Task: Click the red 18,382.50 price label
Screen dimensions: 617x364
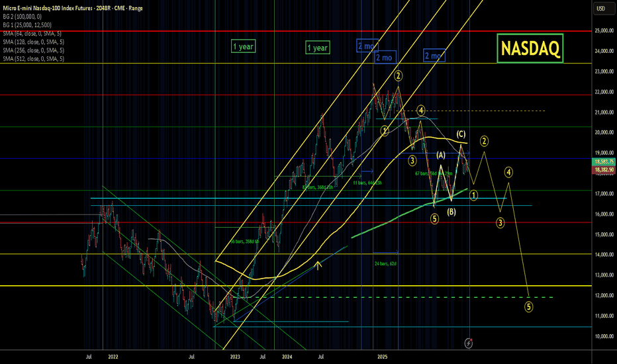Action: click(x=604, y=169)
